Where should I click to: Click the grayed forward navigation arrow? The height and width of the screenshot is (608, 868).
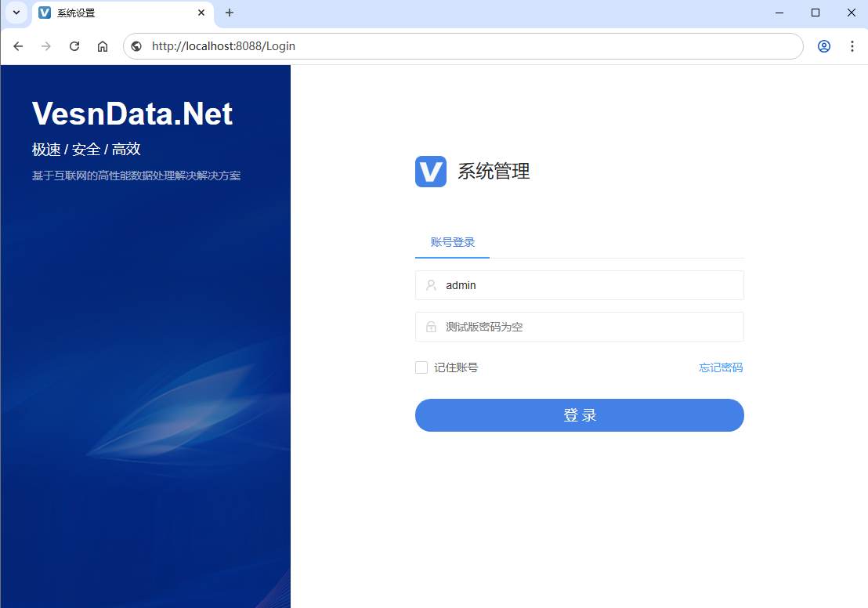click(x=46, y=46)
